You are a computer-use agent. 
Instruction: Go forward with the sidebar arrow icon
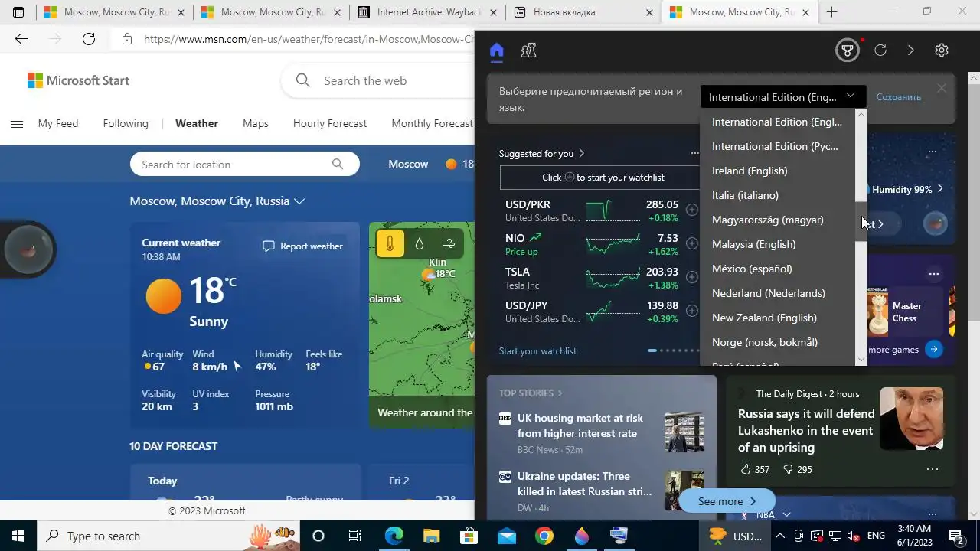910,51
